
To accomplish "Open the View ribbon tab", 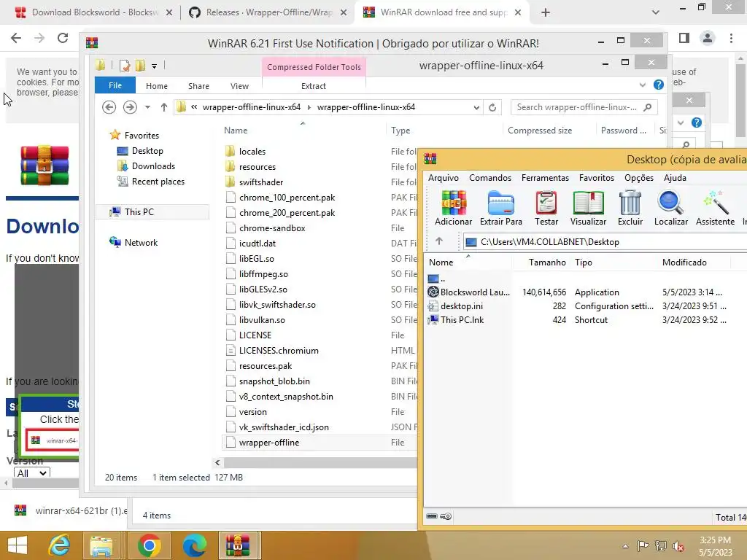I will pos(239,86).
